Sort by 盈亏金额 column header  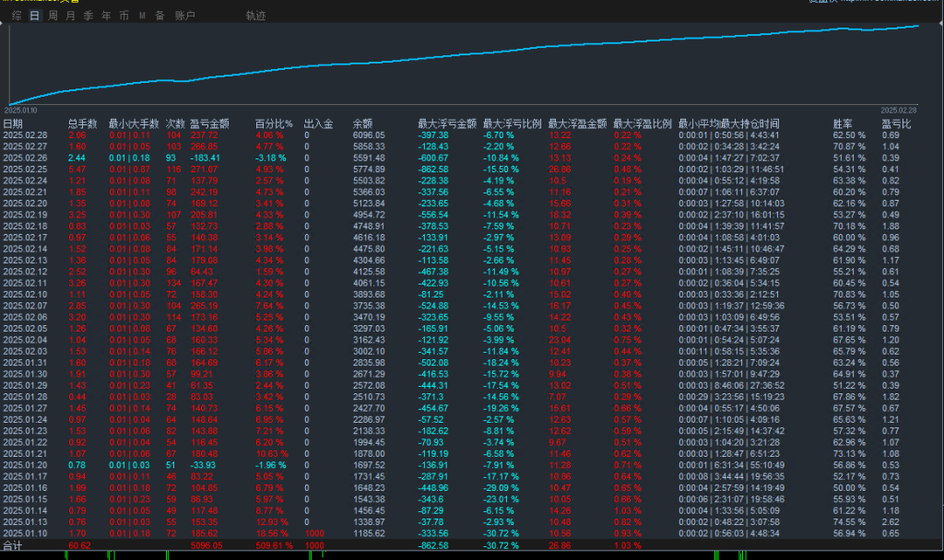pos(210,123)
